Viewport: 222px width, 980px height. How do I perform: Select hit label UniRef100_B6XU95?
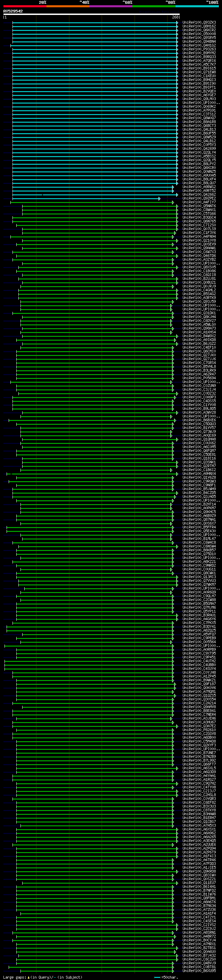[x=199, y=971]
